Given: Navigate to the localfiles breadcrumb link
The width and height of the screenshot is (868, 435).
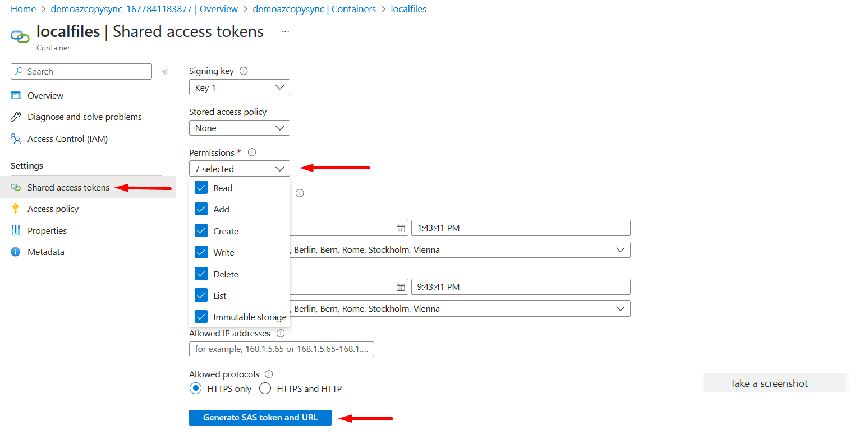Looking at the screenshot, I should coord(408,9).
